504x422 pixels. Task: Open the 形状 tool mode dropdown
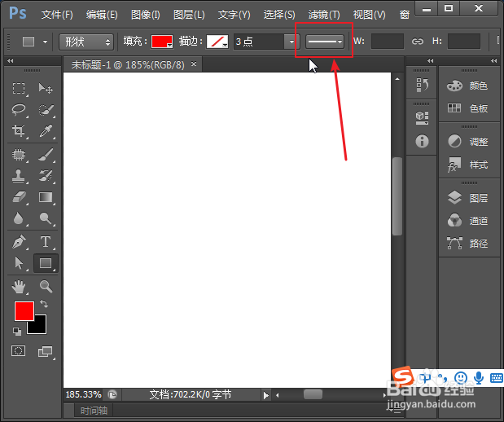(86, 42)
